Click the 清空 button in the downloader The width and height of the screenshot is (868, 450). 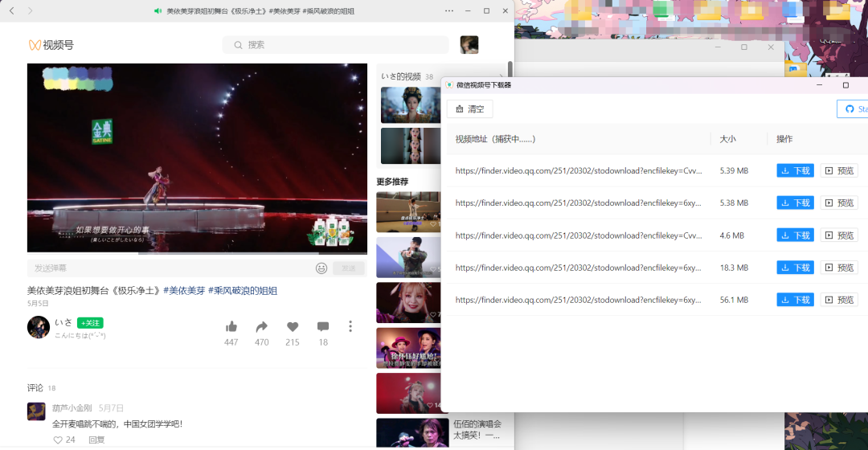click(x=470, y=109)
